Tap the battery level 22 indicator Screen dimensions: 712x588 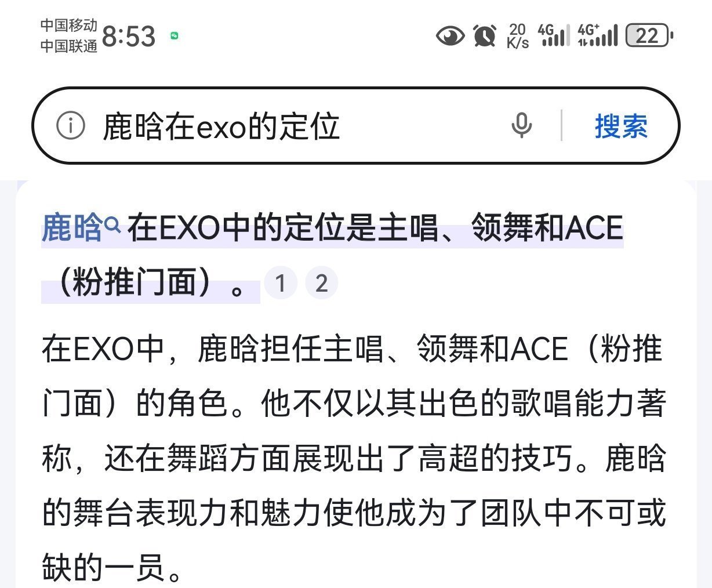click(649, 36)
